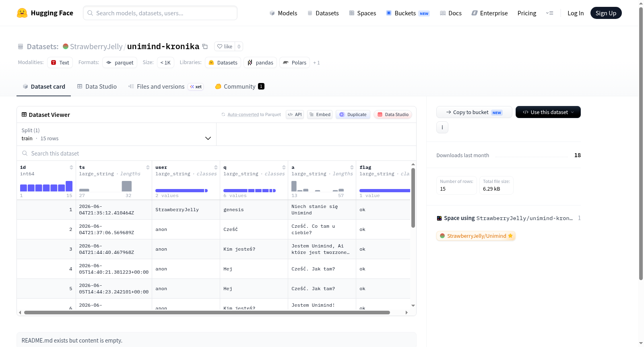Expand the Split train dropdown
Screen dimensions: 644x347
tap(117, 134)
